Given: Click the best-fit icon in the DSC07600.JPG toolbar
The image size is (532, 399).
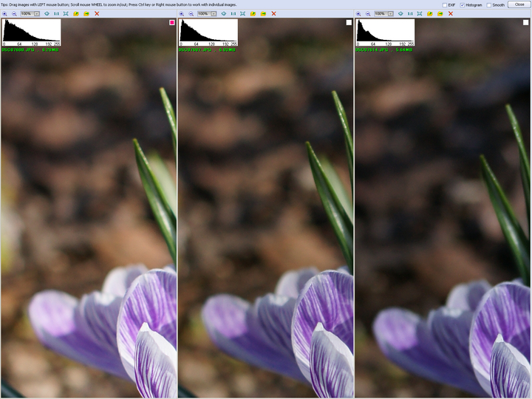Looking at the screenshot, I should 47,13.
